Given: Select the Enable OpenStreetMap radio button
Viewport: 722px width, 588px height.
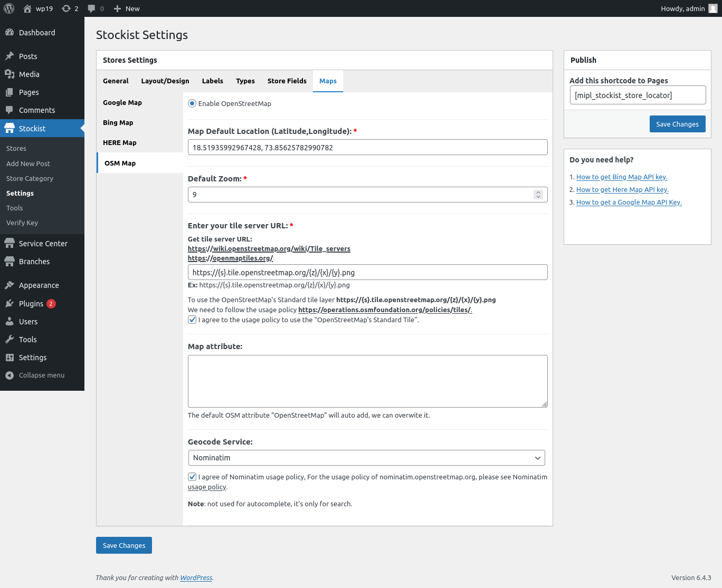Looking at the screenshot, I should click(192, 103).
